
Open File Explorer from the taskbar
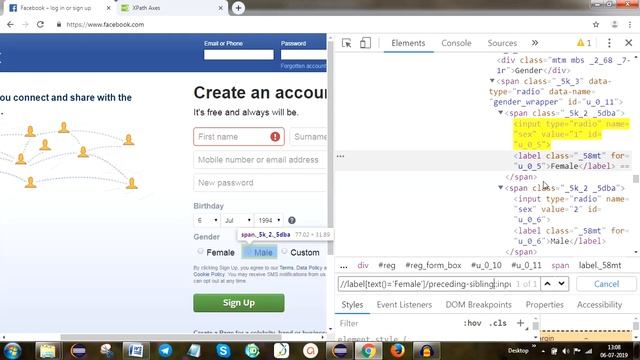click(x=48, y=351)
